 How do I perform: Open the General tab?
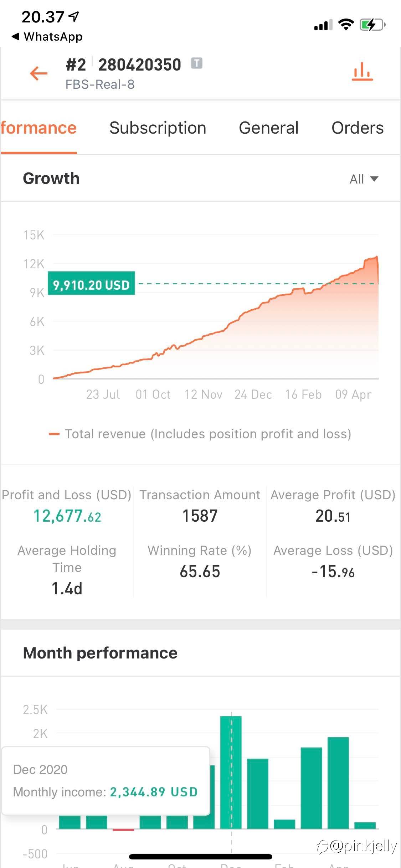click(268, 128)
